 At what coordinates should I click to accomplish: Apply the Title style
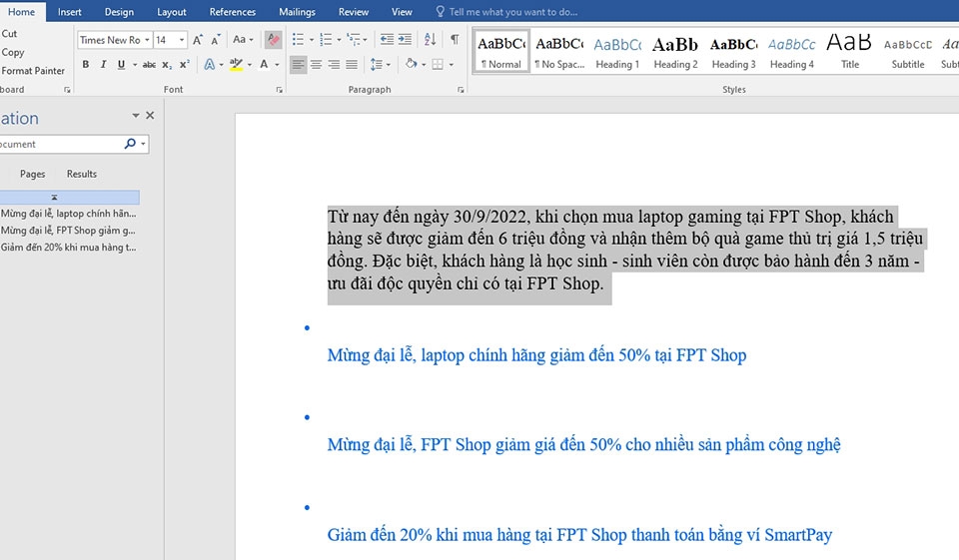(849, 53)
